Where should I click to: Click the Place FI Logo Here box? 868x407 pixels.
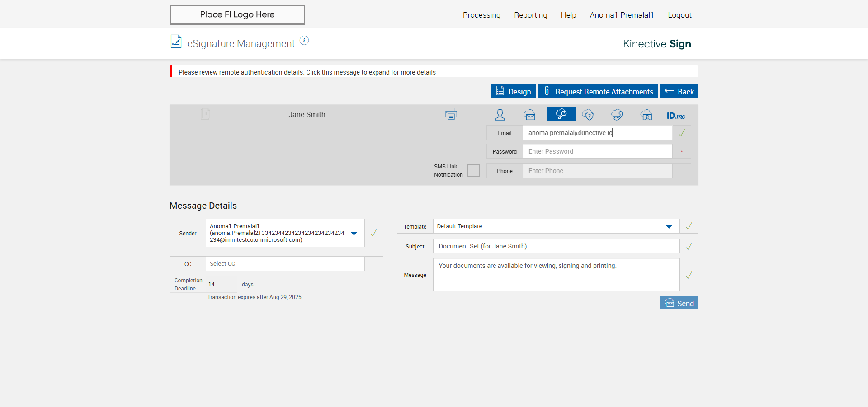(237, 14)
